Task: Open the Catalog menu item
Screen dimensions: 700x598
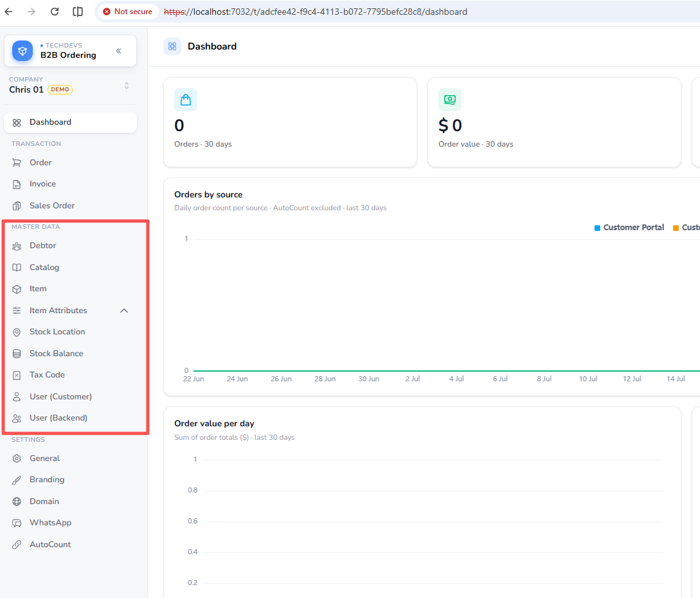Action: (x=71, y=267)
